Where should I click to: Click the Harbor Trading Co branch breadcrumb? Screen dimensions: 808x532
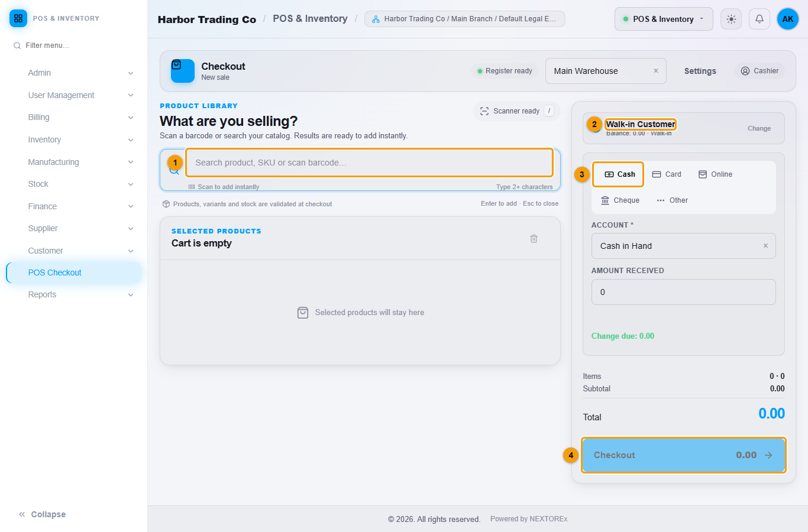point(465,19)
